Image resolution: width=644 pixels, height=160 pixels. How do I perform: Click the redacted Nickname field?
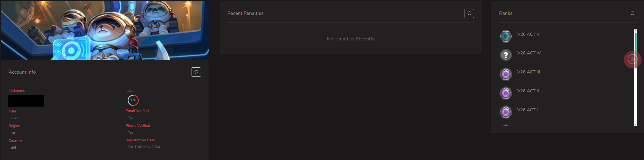pyautogui.click(x=26, y=101)
